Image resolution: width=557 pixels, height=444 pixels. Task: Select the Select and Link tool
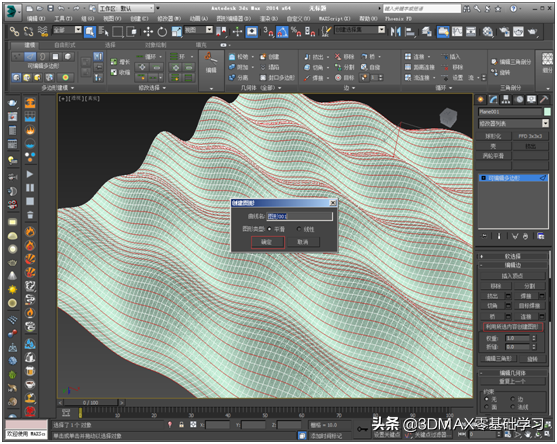[x=14, y=32]
